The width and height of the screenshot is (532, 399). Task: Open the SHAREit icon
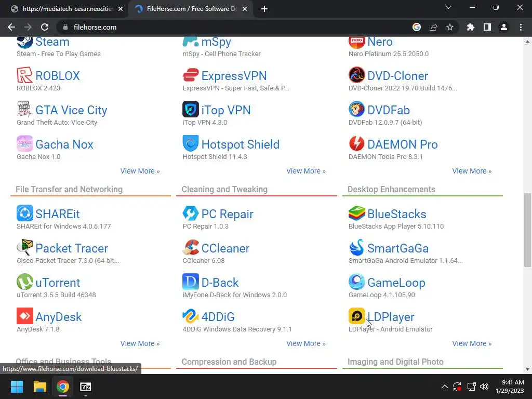(25, 213)
